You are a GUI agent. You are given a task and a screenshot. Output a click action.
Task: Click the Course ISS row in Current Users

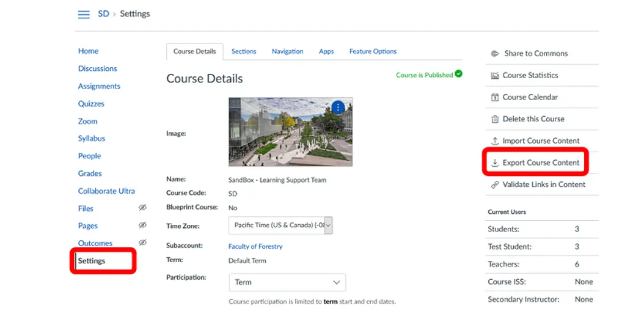(x=542, y=282)
